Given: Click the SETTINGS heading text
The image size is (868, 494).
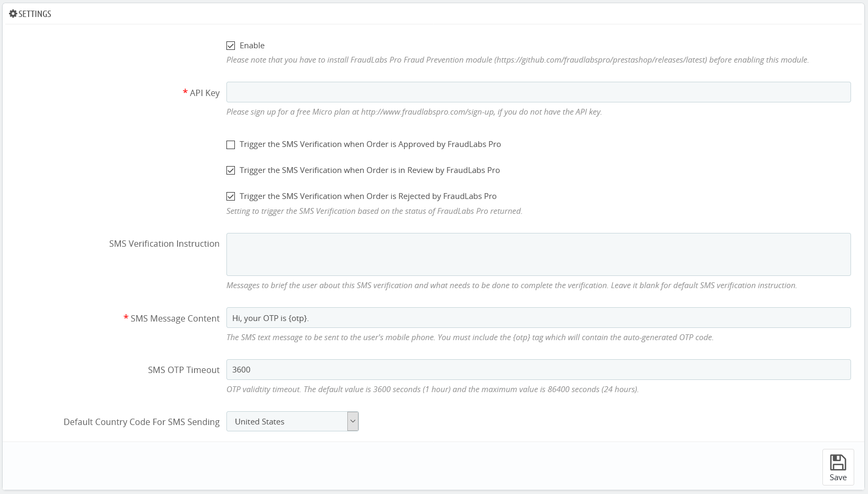Looking at the screenshot, I should tap(35, 14).
